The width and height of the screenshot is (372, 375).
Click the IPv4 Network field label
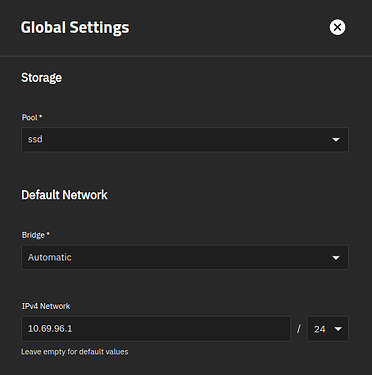coord(46,306)
